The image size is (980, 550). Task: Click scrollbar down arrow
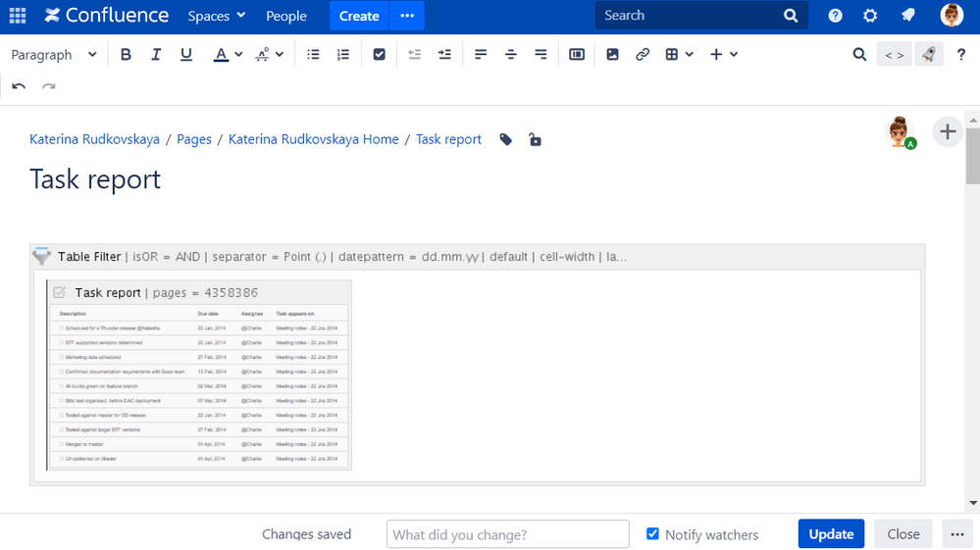[973, 503]
